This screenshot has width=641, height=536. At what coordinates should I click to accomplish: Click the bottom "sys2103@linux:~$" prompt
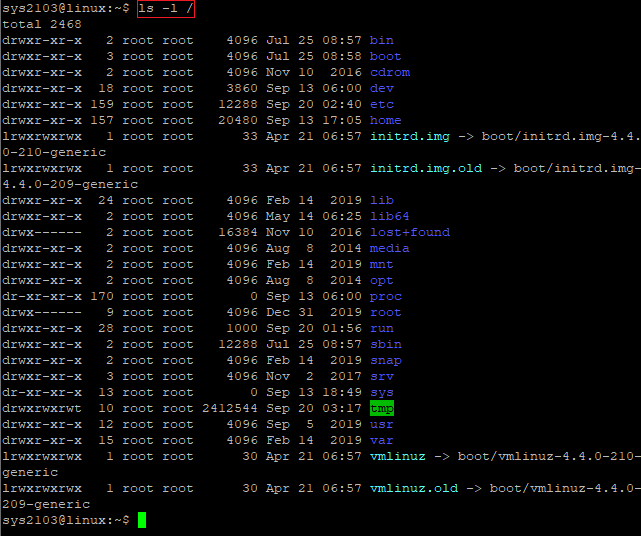coord(65,520)
